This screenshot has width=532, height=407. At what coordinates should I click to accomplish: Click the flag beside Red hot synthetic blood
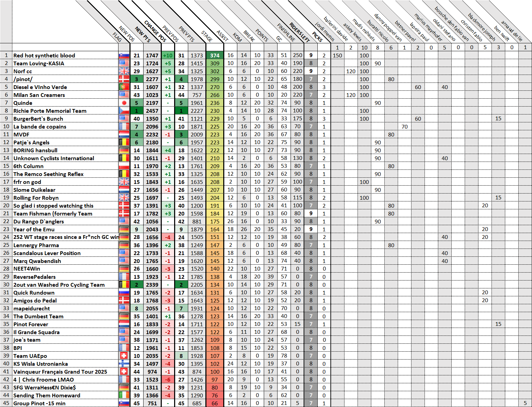pyautogui.click(x=124, y=55)
